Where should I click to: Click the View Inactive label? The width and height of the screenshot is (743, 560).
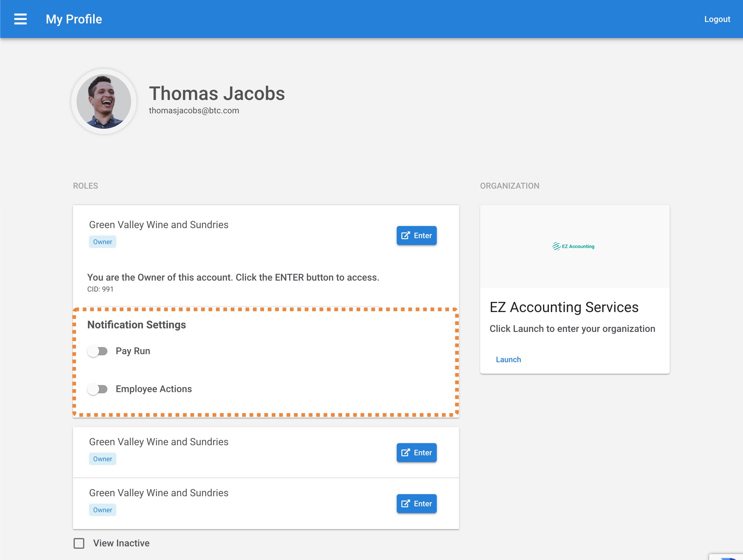121,543
